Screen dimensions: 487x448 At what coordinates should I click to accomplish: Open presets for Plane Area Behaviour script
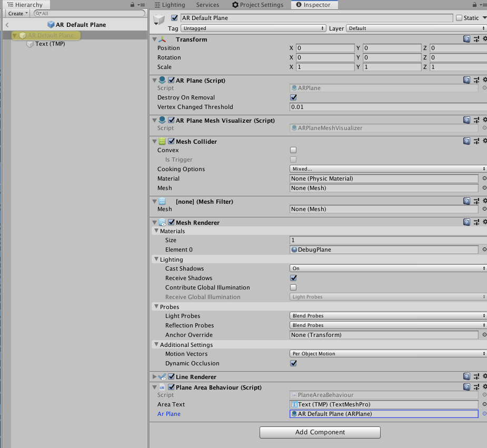[476, 387]
